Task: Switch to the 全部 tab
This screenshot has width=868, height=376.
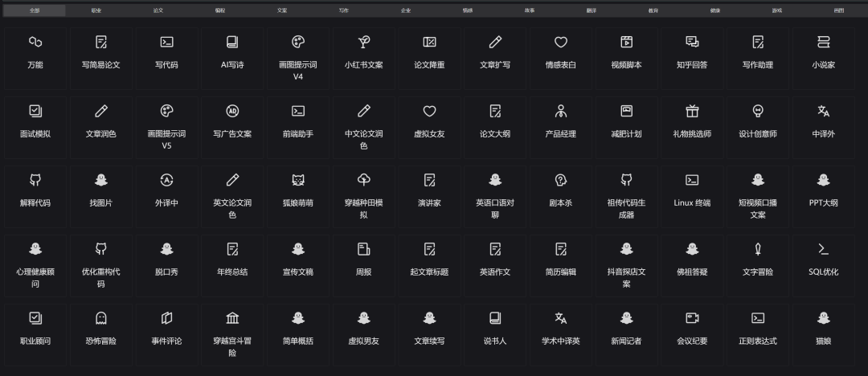Action: (x=34, y=11)
